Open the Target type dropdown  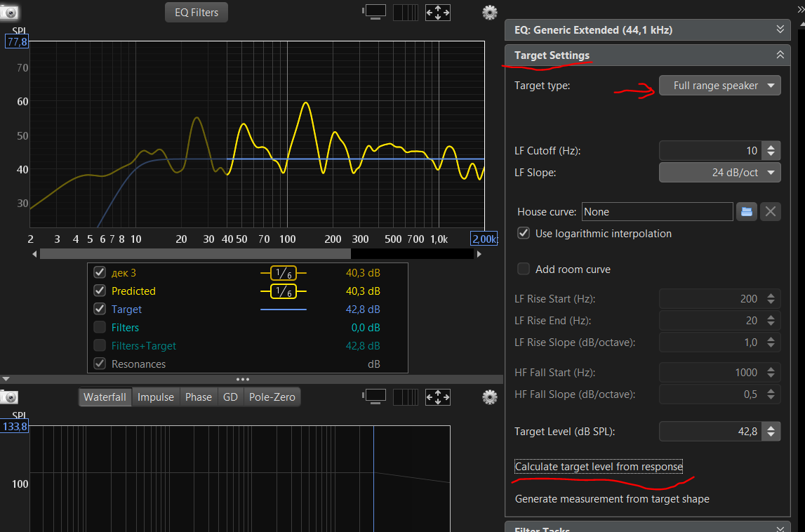[x=720, y=86]
